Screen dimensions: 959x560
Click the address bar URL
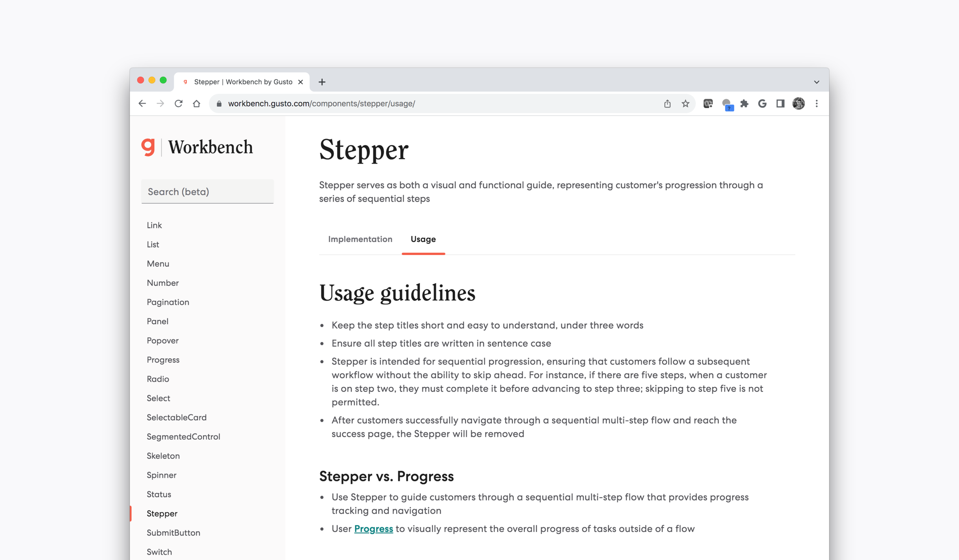pos(321,104)
